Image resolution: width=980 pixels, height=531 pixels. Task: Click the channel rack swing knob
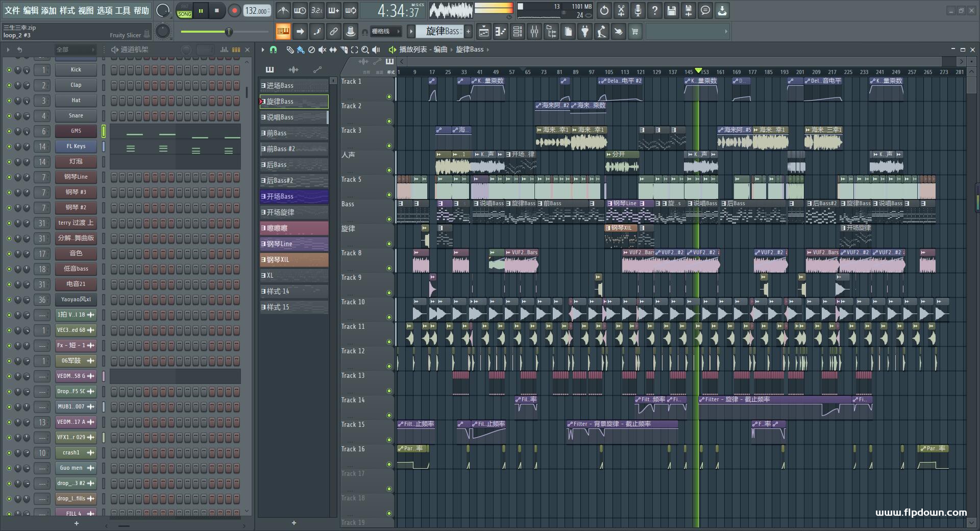click(186, 50)
